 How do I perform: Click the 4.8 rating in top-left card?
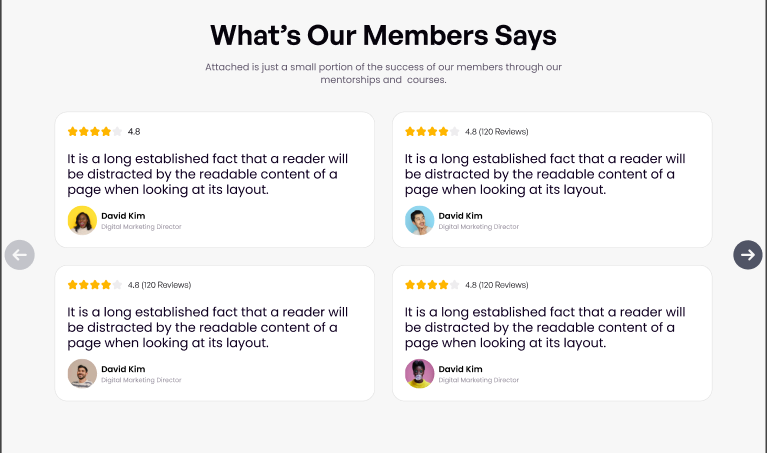pyautogui.click(x=134, y=131)
